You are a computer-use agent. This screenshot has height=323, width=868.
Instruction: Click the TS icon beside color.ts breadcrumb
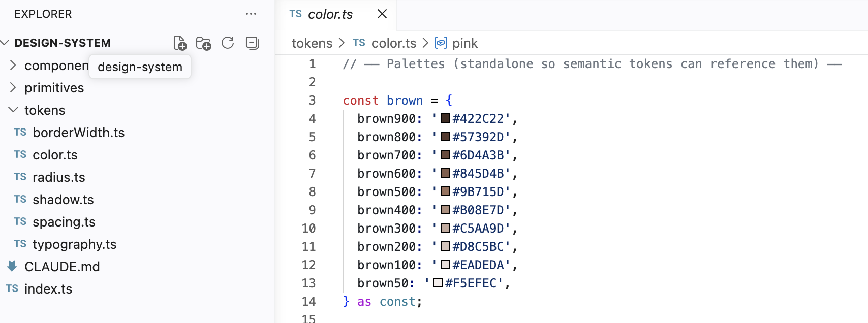[x=359, y=43]
